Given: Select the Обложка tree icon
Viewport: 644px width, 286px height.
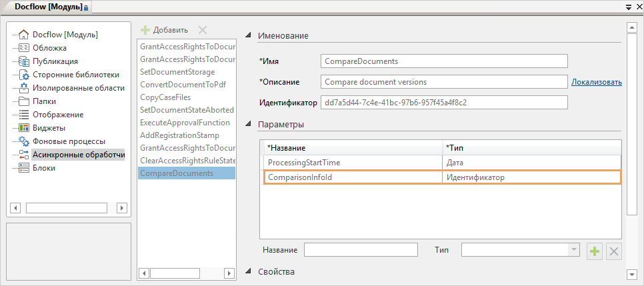Looking at the screenshot, I should (24, 48).
